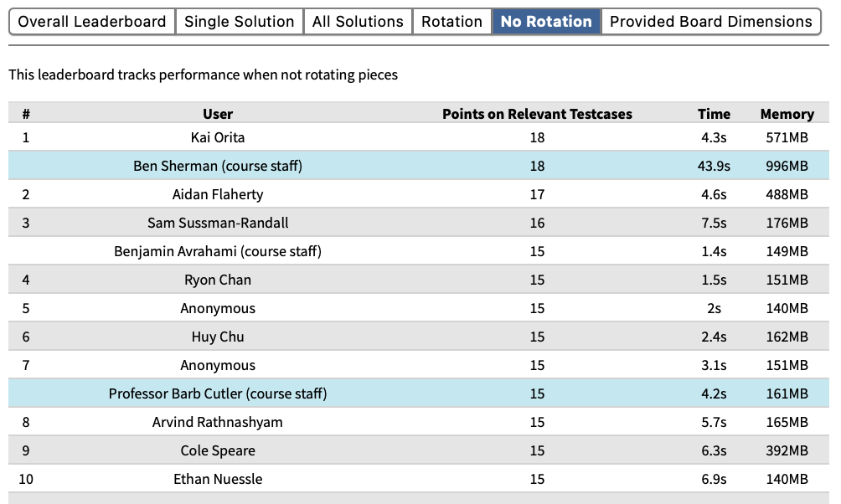Image resolution: width=841 pixels, height=504 pixels.
Task: Open the Overall Leaderboard tab
Action: pos(92,22)
